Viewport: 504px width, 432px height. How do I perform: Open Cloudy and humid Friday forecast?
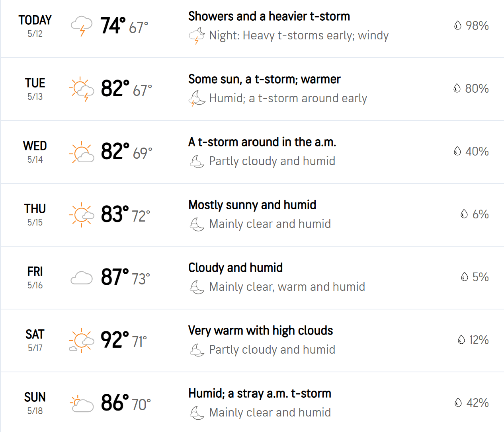pyautogui.click(x=236, y=268)
